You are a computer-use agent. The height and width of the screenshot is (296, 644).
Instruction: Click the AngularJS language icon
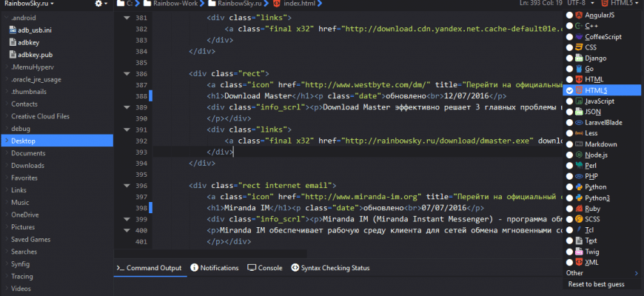coord(579,16)
